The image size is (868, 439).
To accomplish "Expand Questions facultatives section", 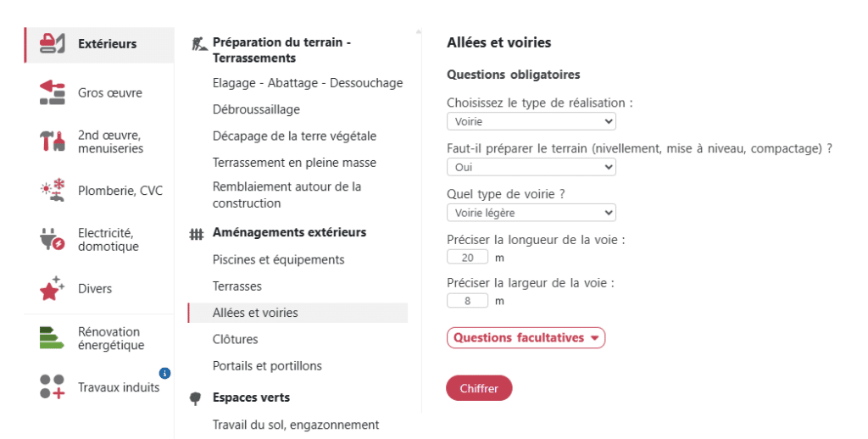I will pos(526,338).
